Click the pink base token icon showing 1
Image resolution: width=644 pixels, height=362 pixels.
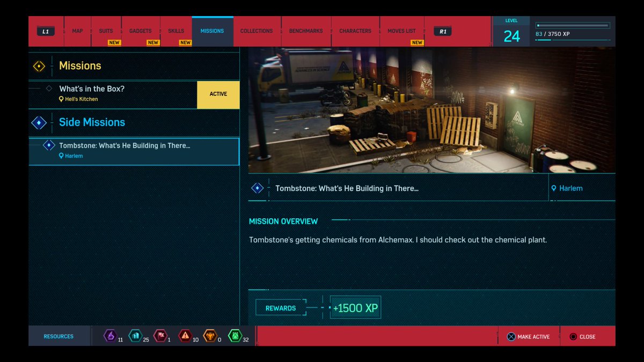click(x=160, y=336)
